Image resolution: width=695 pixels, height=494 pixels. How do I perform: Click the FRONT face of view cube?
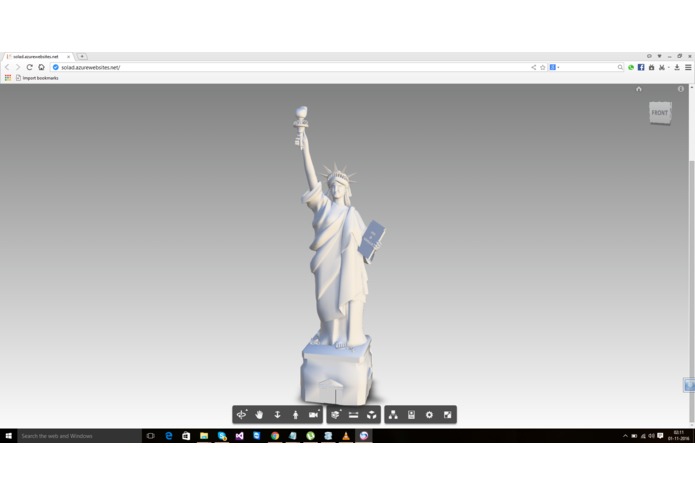tap(660, 113)
